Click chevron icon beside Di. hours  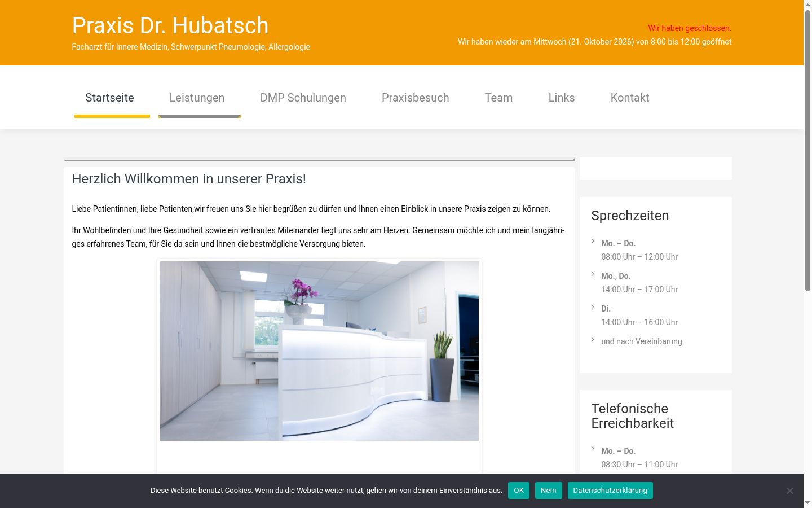tap(593, 306)
